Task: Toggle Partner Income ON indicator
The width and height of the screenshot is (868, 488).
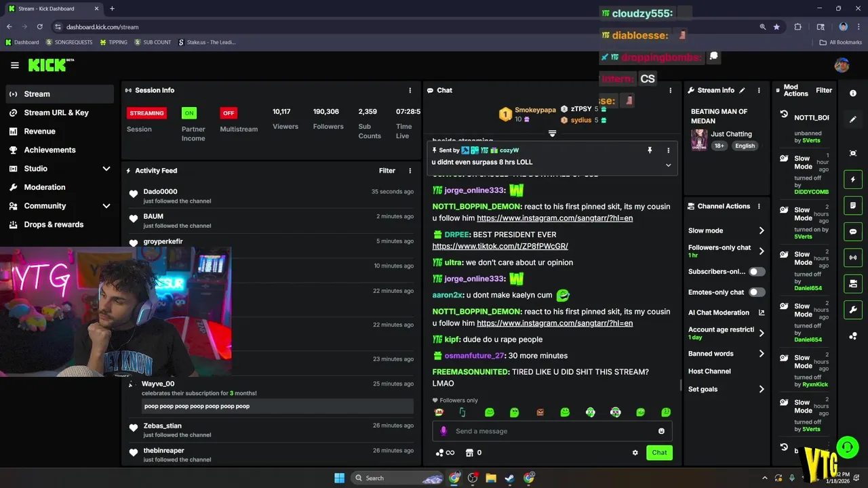Action: click(x=189, y=113)
